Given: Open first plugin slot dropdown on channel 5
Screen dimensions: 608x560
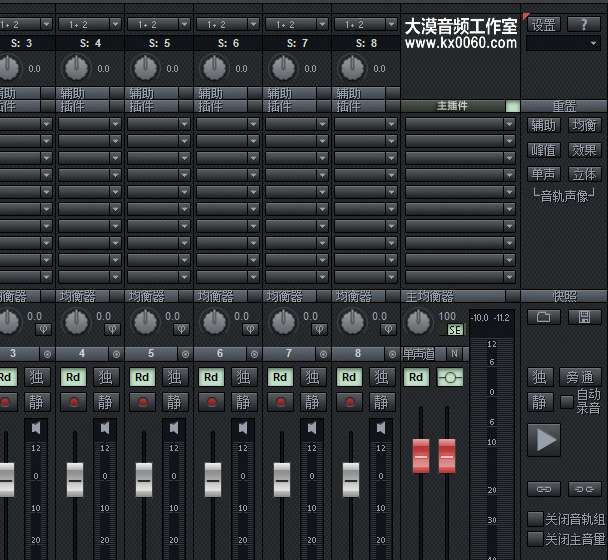Looking at the screenshot, I should [184, 124].
